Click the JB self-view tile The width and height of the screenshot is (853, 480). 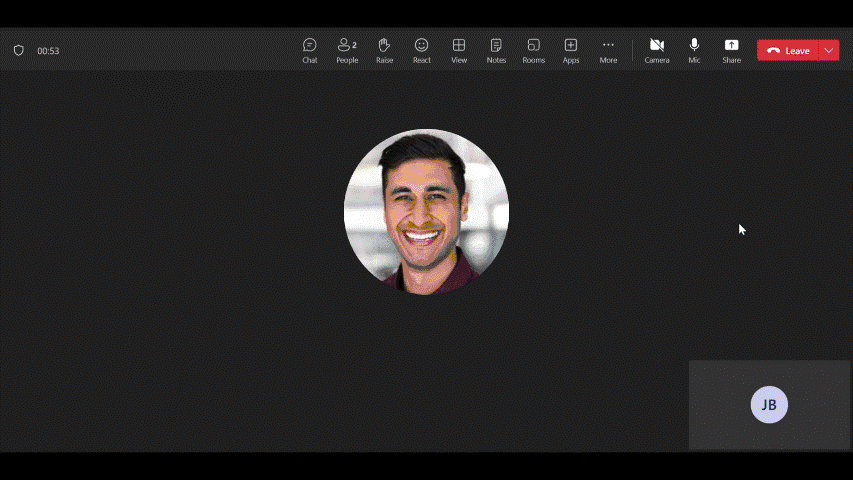tap(769, 404)
